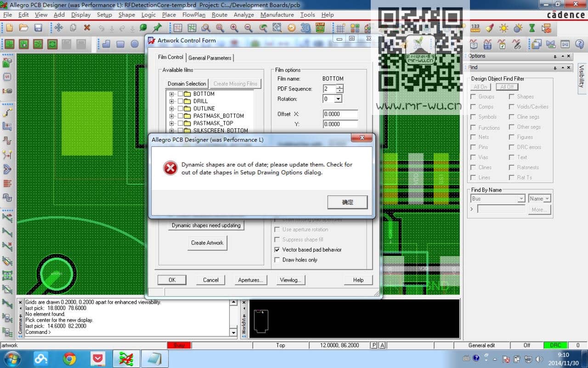This screenshot has height=368, width=588.
Task: Click the Chrome icon in taskbar
Action: (x=69, y=359)
